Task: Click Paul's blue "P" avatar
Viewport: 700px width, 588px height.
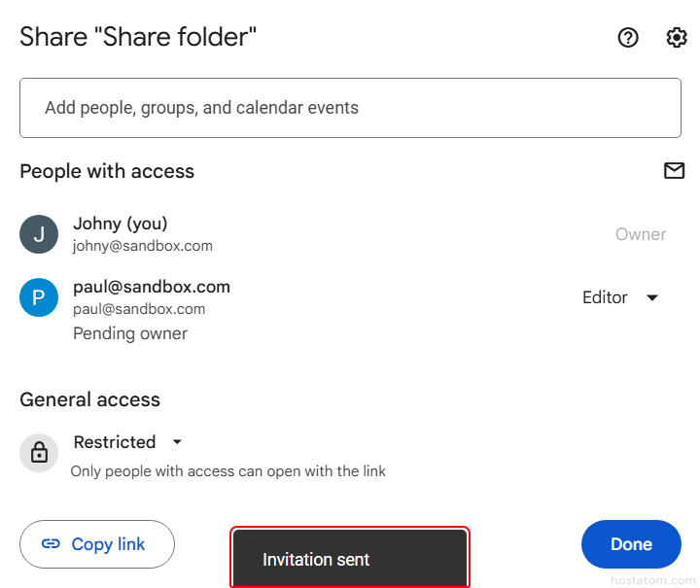Action: tap(39, 297)
